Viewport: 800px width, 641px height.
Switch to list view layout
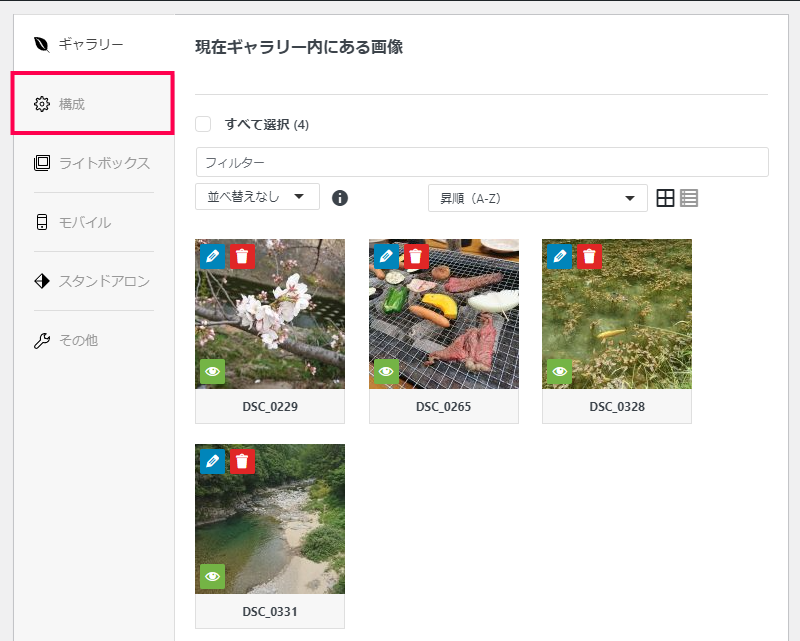tap(689, 198)
